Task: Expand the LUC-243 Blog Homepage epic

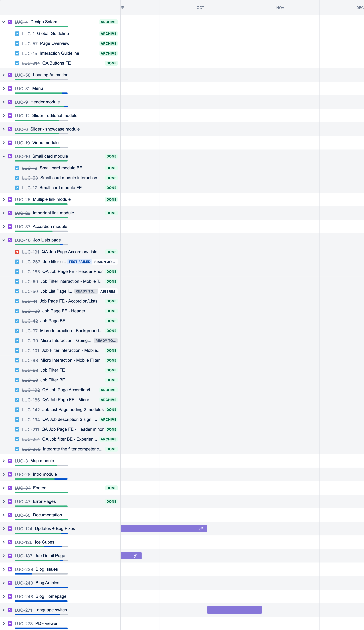Action: (4, 597)
